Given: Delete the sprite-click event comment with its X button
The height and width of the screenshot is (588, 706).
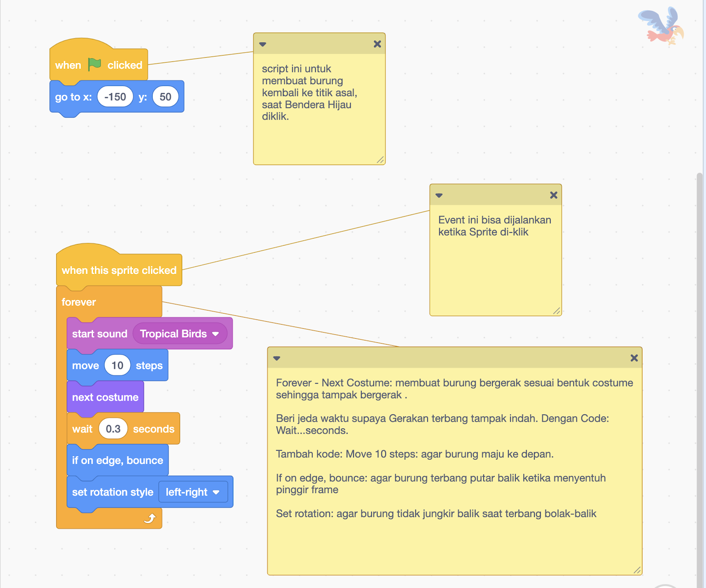Looking at the screenshot, I should coord(553,195).
